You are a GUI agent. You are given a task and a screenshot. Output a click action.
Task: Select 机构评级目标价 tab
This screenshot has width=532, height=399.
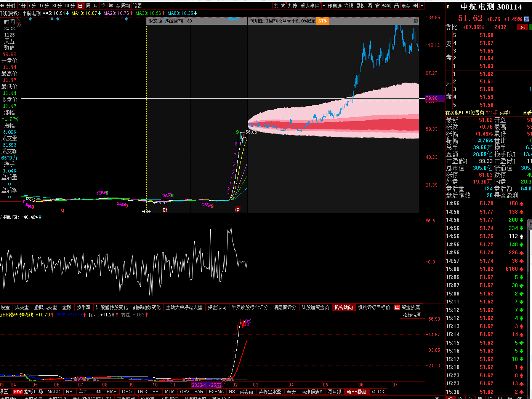pyautogui.click(x=374, y=307)
